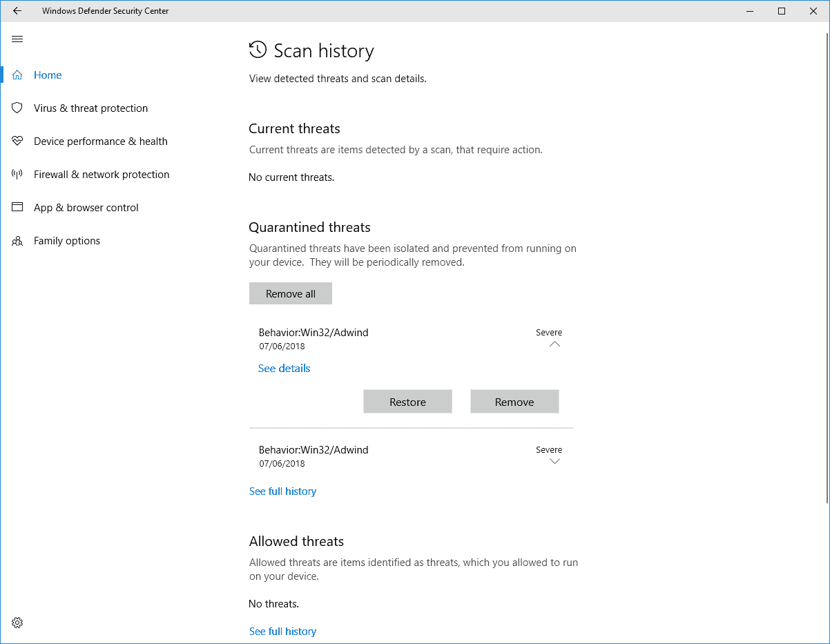
Task: Go to the Home menu item
Action: click(48, 75)
